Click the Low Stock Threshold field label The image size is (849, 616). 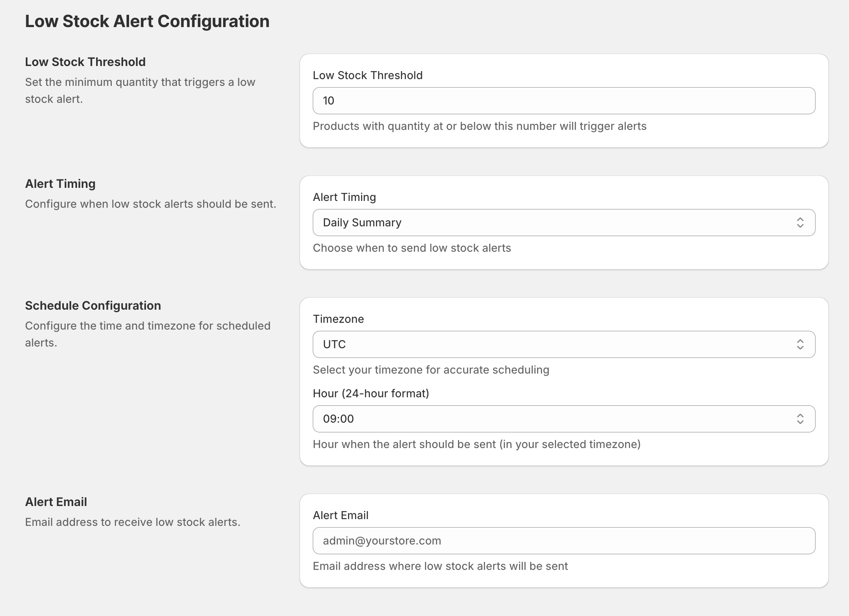click(x=367, y=75)
